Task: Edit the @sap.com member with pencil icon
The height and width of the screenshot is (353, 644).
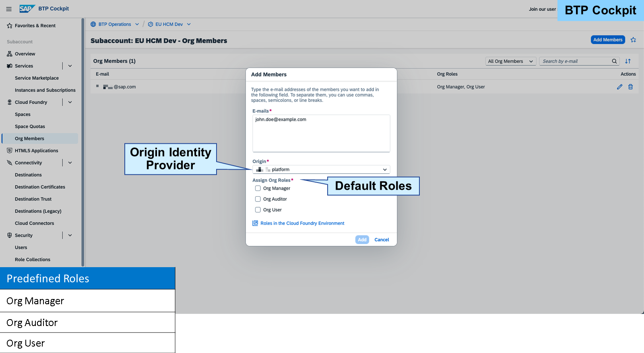Action: (620, 87)
